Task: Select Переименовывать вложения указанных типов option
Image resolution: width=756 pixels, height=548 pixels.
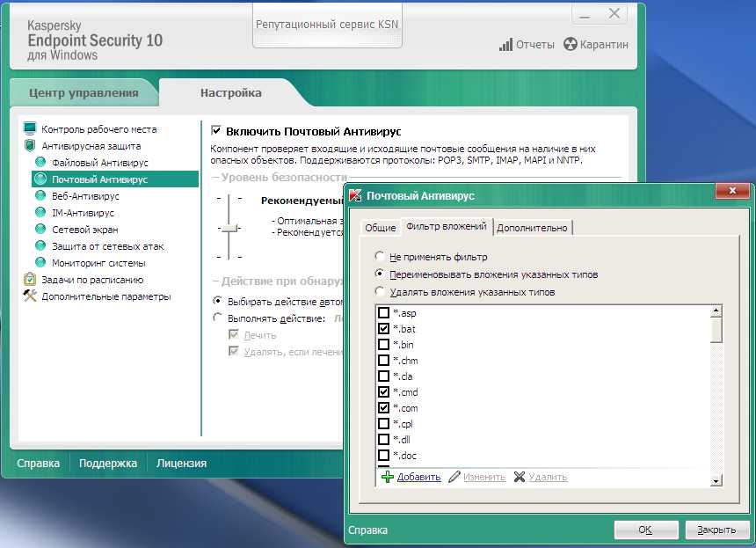Action: (380, 274)
